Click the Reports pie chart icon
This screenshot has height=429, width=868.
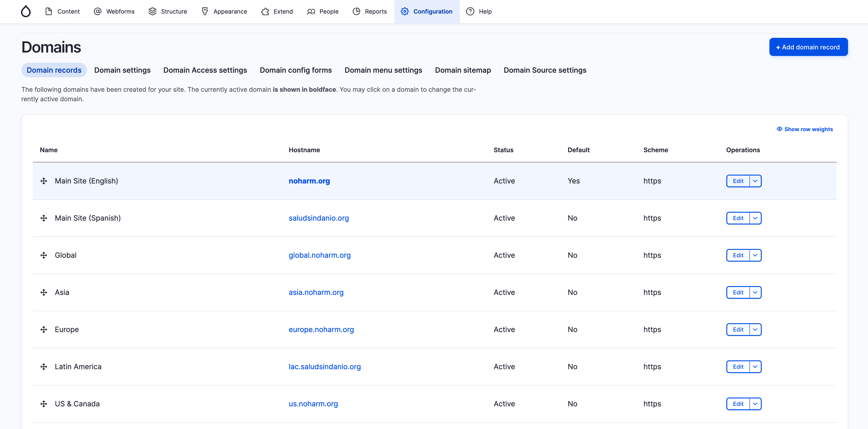[356, 12]
